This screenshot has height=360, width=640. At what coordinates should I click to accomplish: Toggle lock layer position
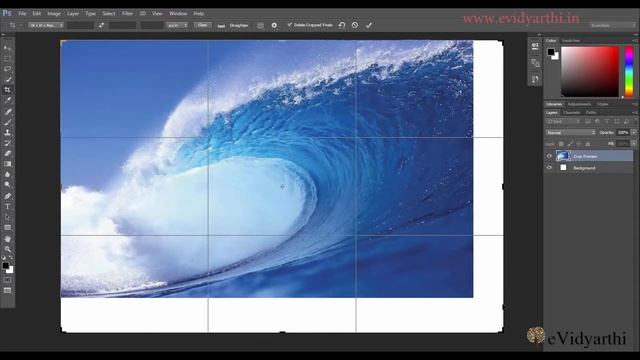[579, 144]
